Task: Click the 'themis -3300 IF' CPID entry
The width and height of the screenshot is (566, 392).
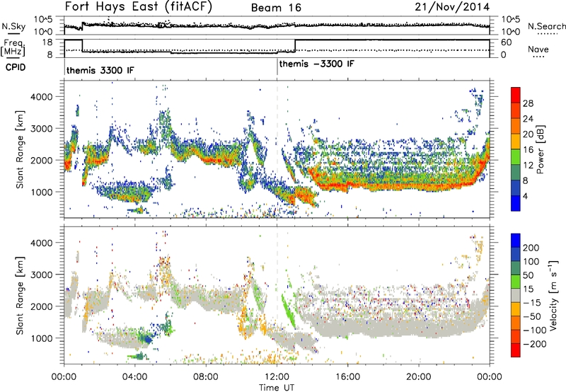Action: 316,64
